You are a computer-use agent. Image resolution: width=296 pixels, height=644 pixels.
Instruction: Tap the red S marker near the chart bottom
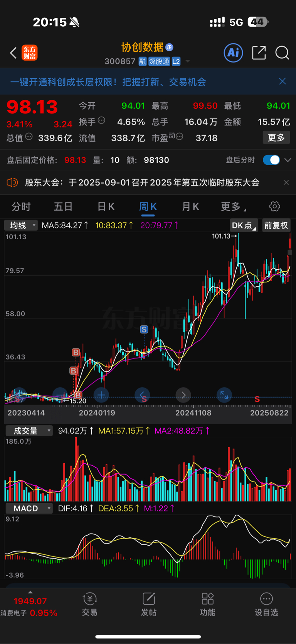point(257,399)
